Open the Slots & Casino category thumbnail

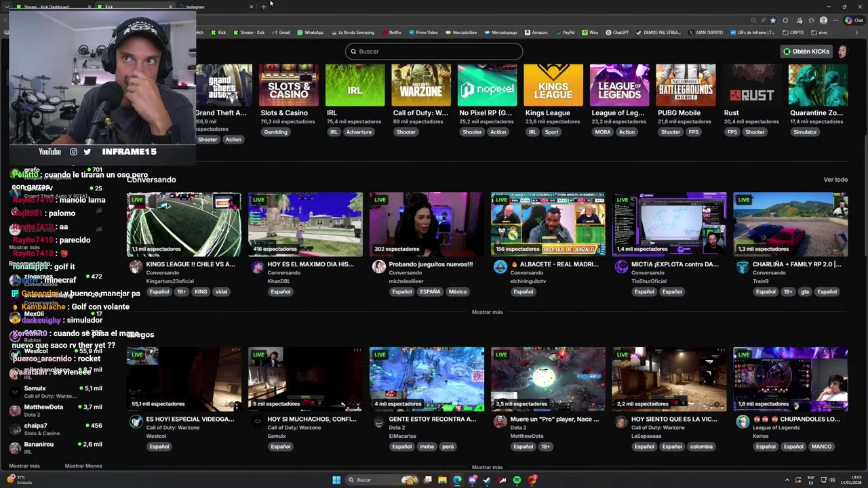(289, 85)
